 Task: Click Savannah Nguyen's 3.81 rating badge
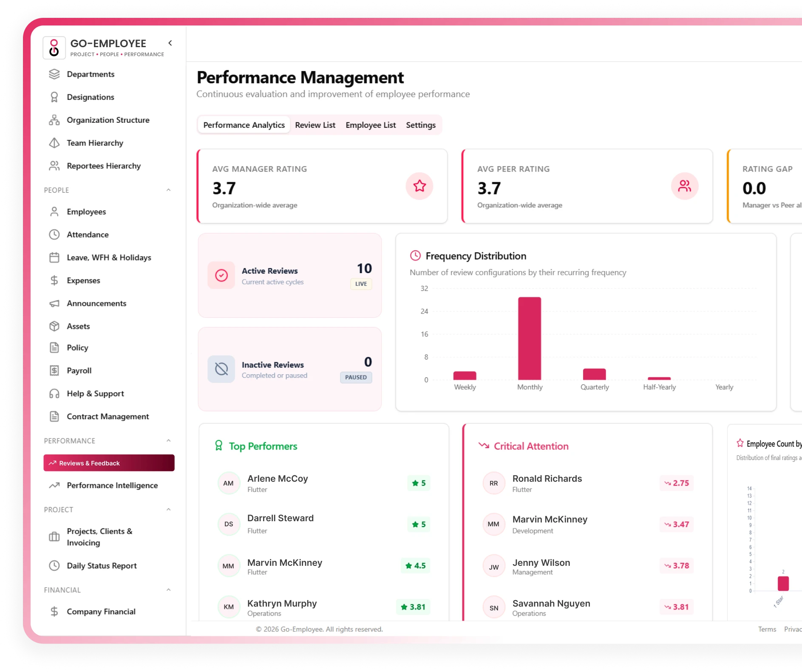[677, 607]
